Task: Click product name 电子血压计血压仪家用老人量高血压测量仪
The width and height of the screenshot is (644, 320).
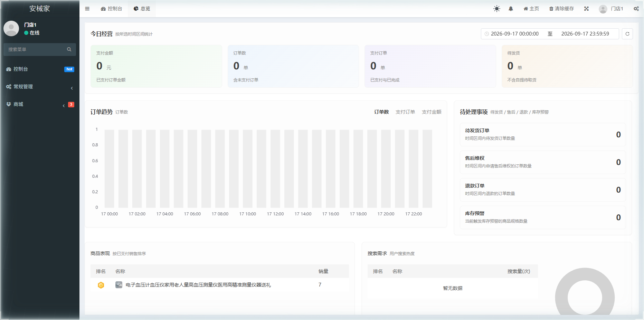Action: click(x=198, y=285)
